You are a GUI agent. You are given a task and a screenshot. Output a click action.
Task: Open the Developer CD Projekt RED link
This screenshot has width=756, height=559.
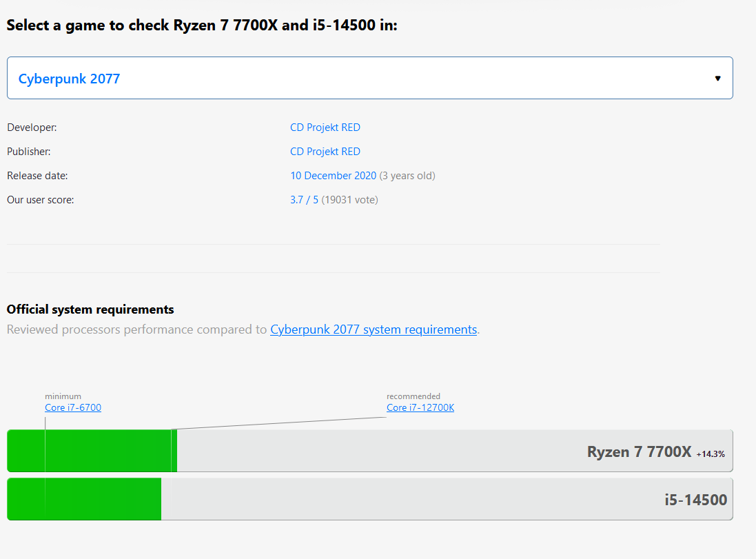point(325,128)
